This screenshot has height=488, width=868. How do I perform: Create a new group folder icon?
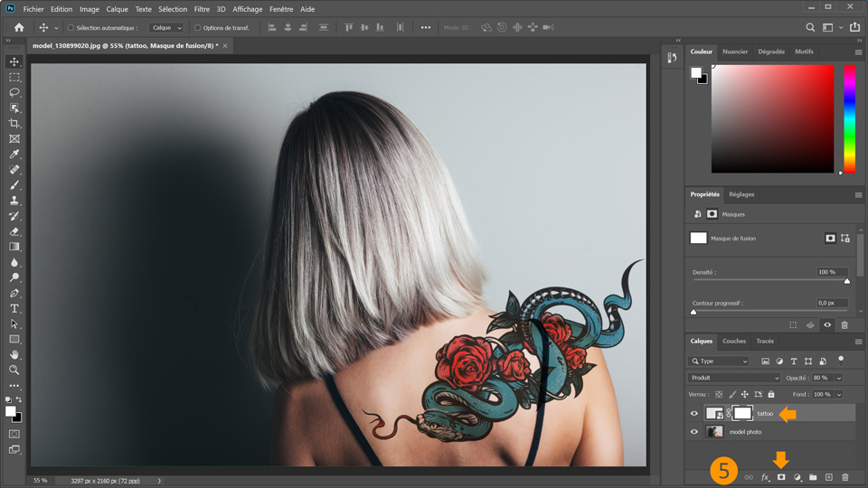coord(813,477)
